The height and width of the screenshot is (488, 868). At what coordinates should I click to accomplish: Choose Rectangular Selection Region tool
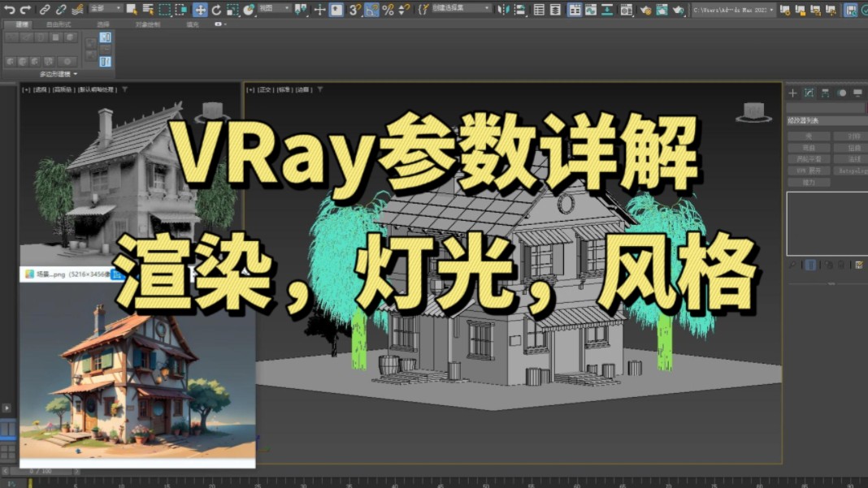164,10
